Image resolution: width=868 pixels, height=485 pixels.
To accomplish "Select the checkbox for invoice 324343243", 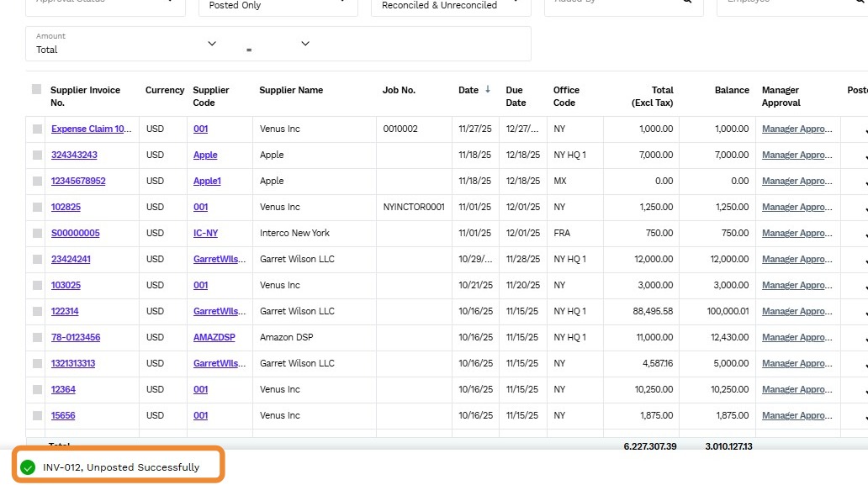I will tap(36, 156).
